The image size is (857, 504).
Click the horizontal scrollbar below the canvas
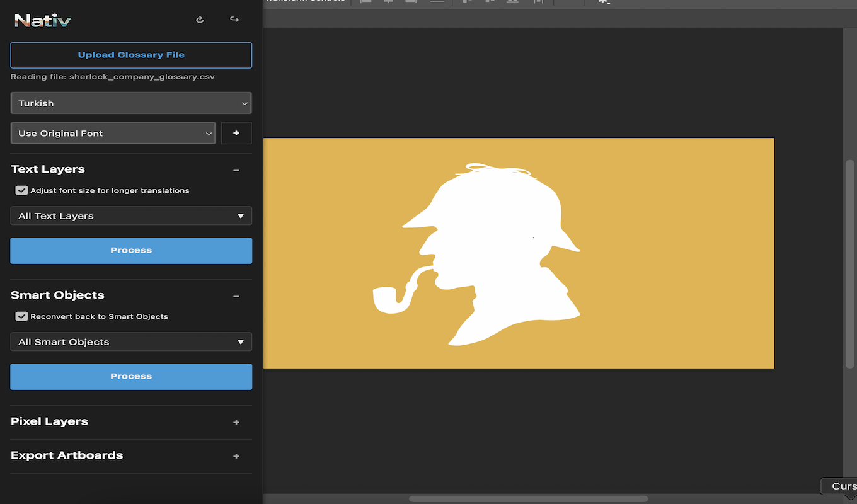[528, 499]
